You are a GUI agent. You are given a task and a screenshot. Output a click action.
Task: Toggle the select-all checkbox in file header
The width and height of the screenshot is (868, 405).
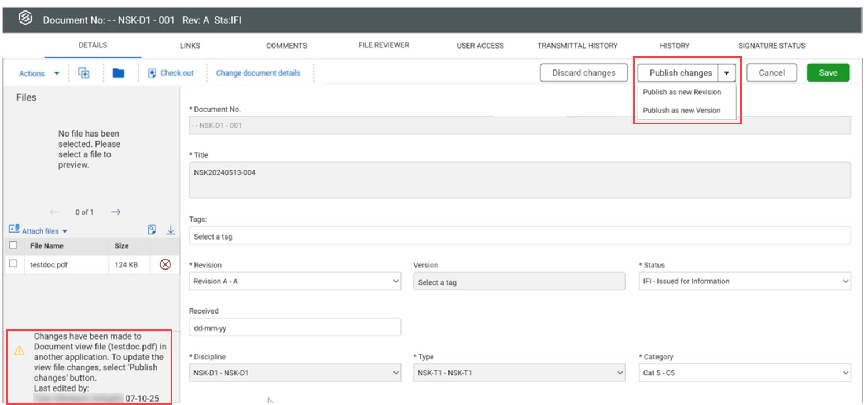tap(13, 245)
